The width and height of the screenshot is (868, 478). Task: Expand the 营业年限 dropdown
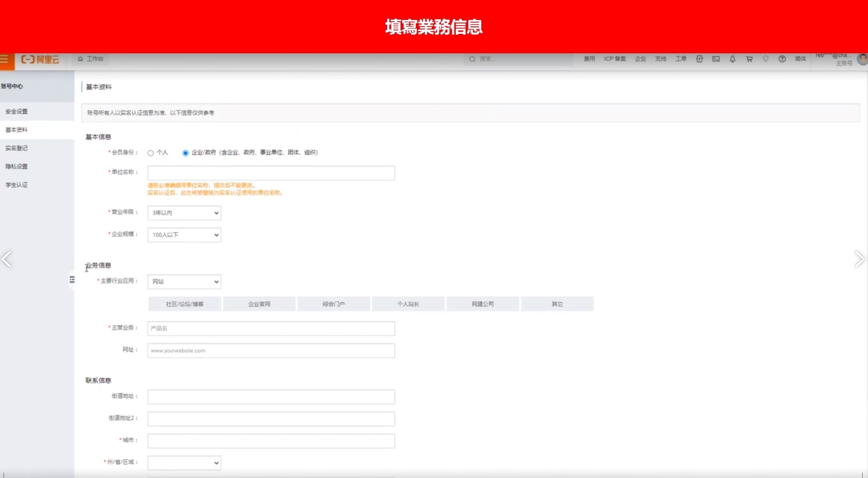pos(184,213)
